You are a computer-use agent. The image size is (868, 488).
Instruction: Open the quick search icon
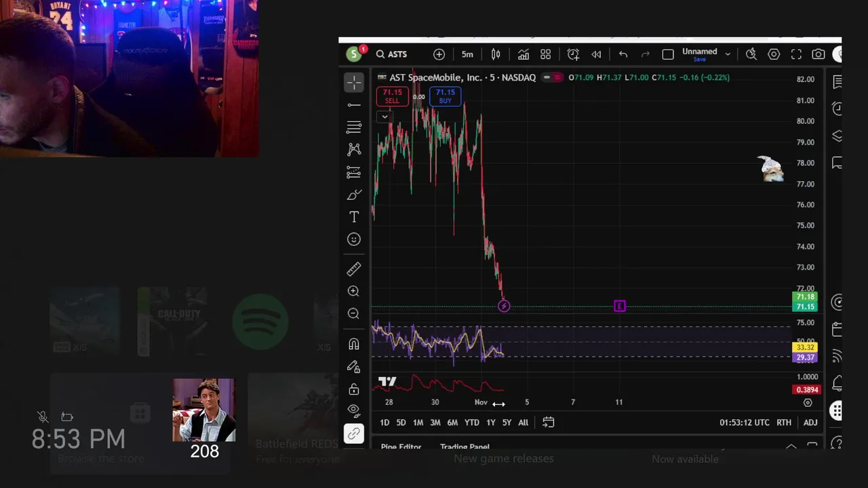pos(751,54)
